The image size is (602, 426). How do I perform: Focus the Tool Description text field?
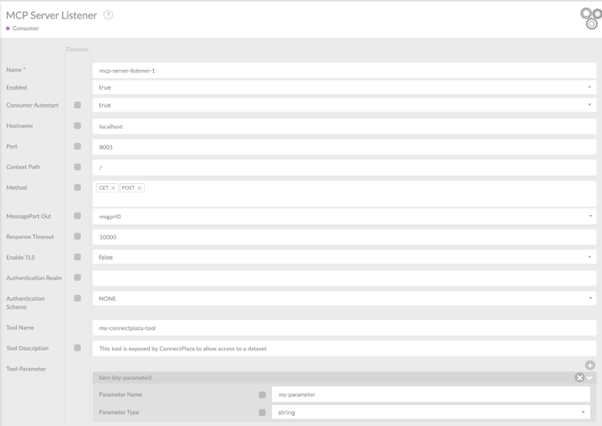coord(343,348)
